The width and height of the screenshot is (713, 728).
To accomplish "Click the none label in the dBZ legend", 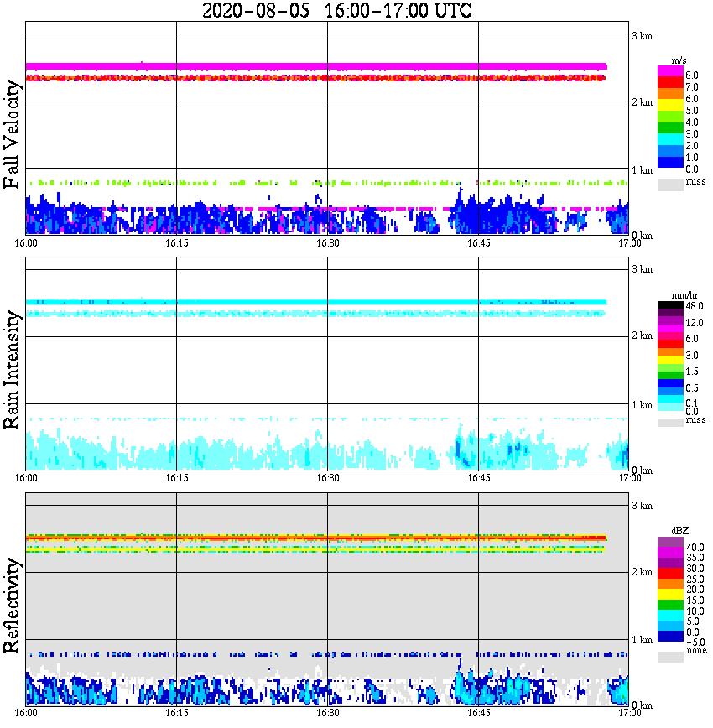I will 696,651.
